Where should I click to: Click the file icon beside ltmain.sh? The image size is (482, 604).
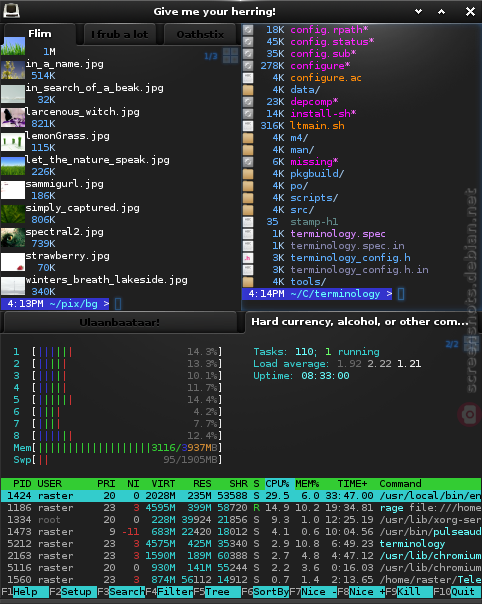[248, 126]
